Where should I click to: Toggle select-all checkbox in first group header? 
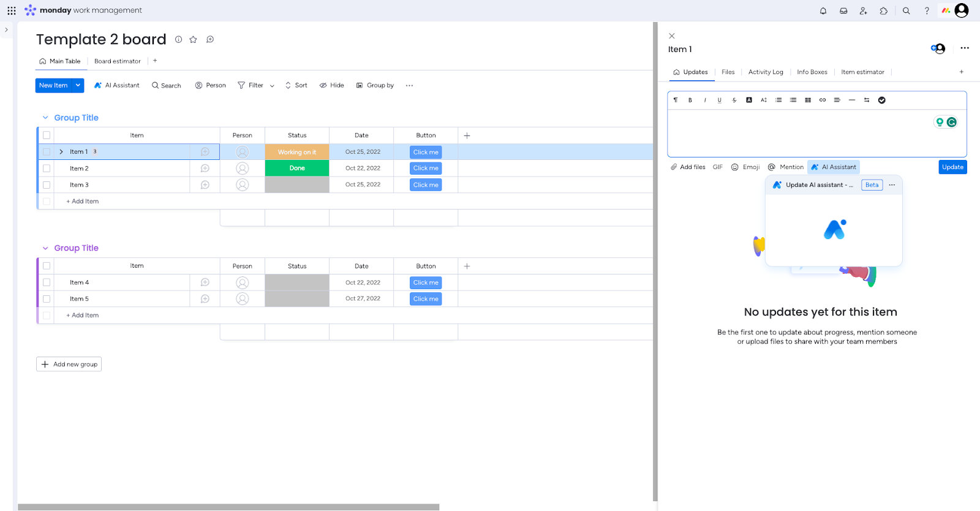tap(47, 135)
